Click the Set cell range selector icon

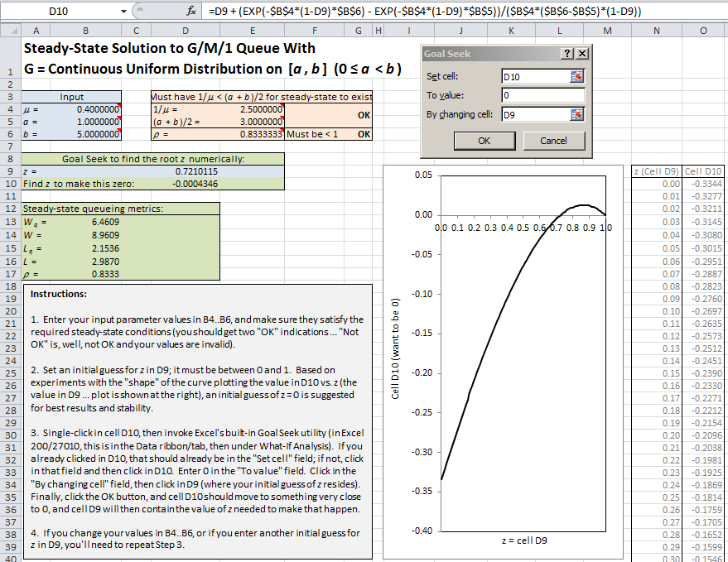[576, 76]
